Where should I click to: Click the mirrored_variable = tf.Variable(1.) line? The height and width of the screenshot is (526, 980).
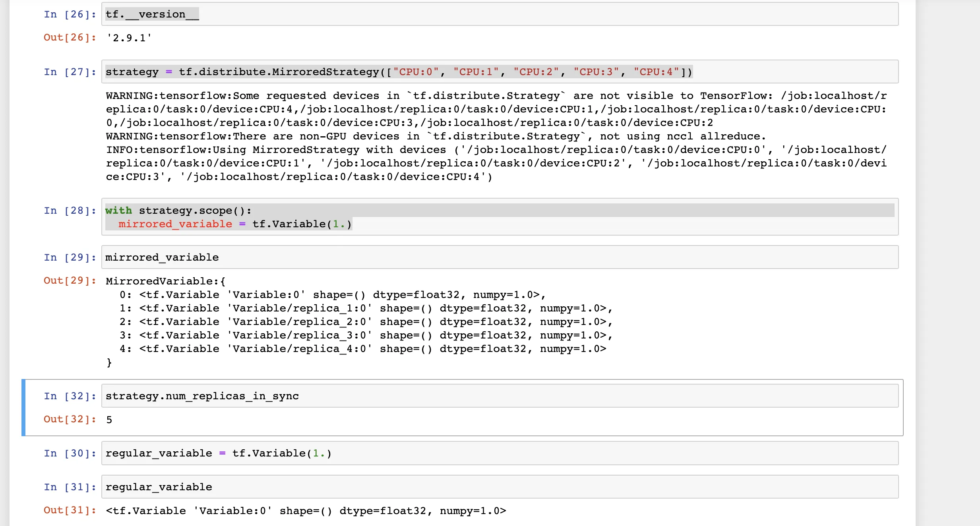tap(234, 224)
